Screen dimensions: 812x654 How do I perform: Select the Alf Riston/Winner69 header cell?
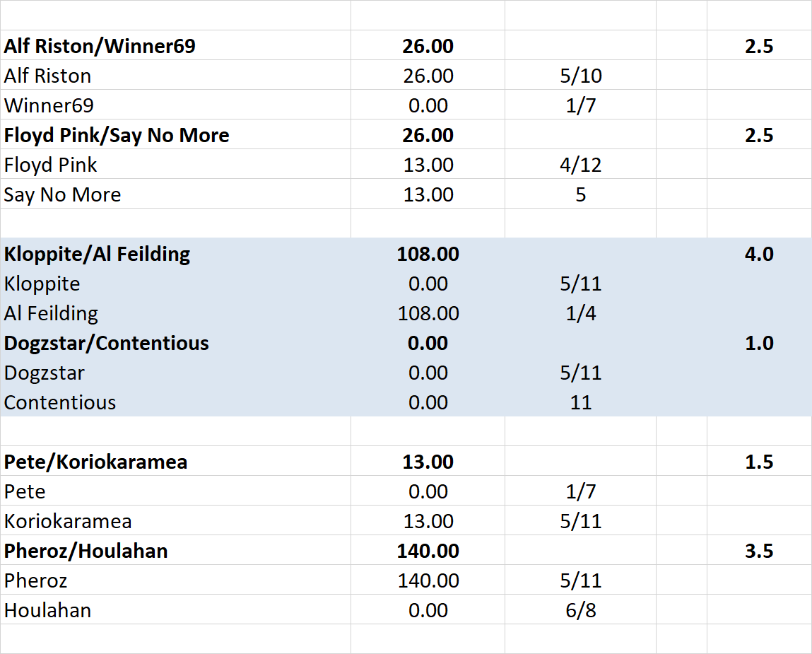point(100,47)
